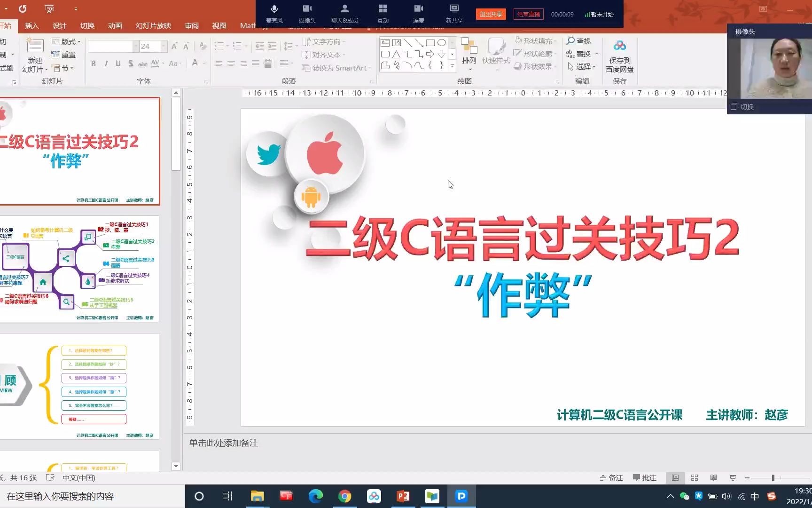
Task: Toggle comments pane (批注) in status bar
Action: (644, 478)
